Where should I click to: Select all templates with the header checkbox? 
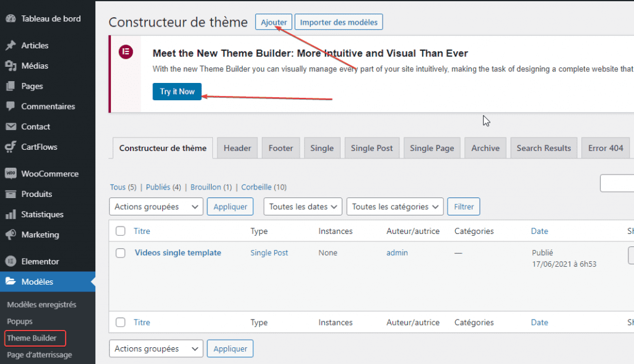click(120, 230)
